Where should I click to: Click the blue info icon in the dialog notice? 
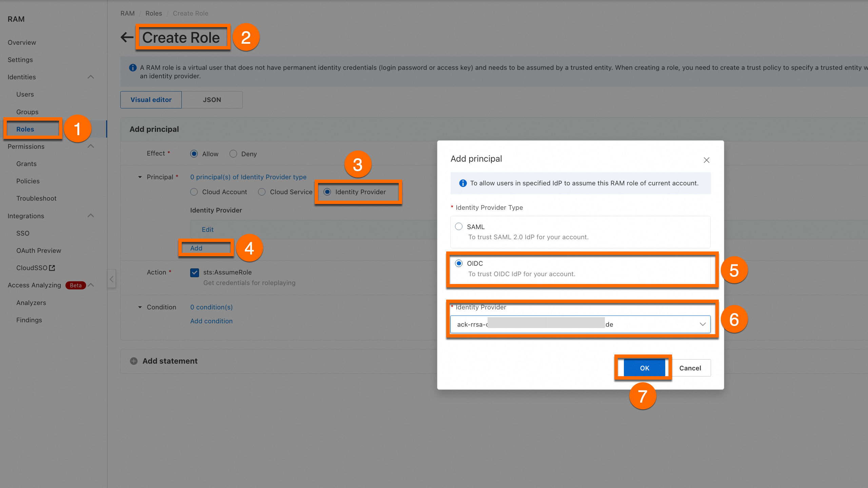[462, 183]
